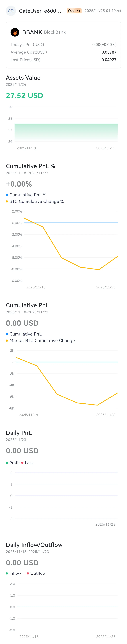This screenshot has height=644, width=127.
Task: Click the 27.52 USD assets value
Action: [25, 95]
